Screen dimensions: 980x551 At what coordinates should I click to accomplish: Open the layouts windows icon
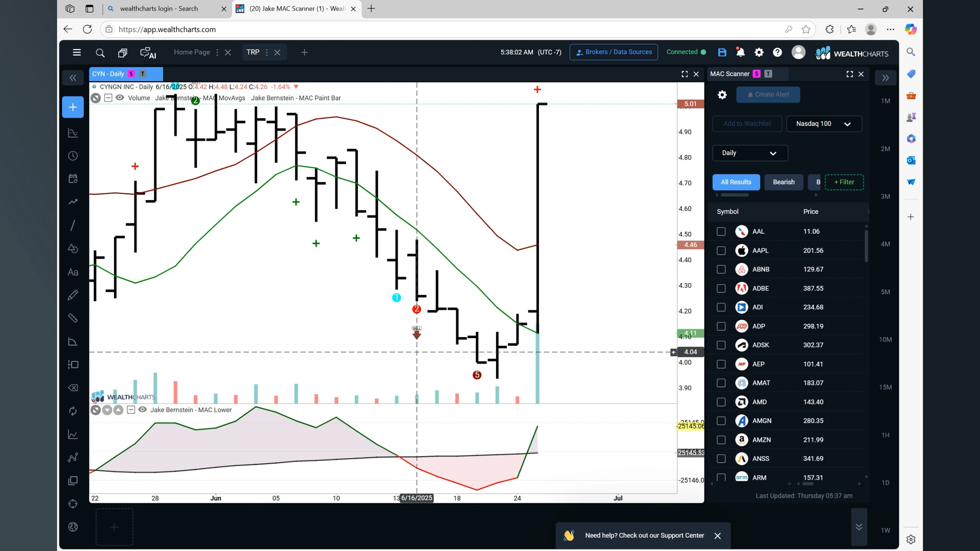tap(122, 53)
